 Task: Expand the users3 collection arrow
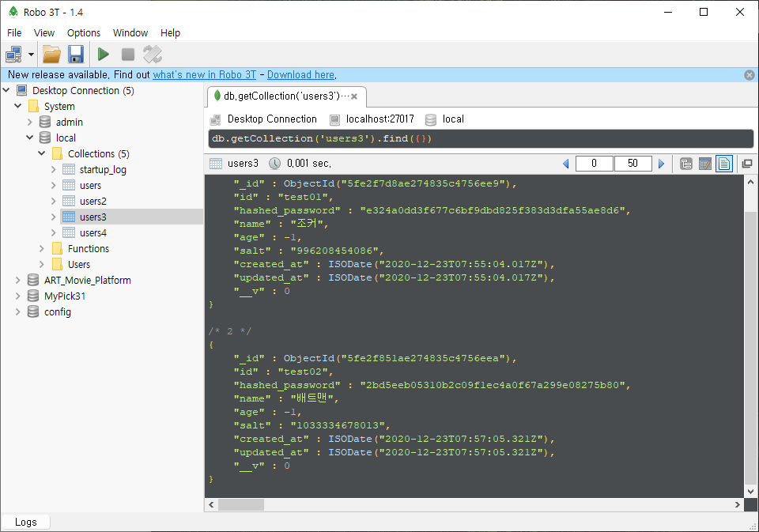54,217
